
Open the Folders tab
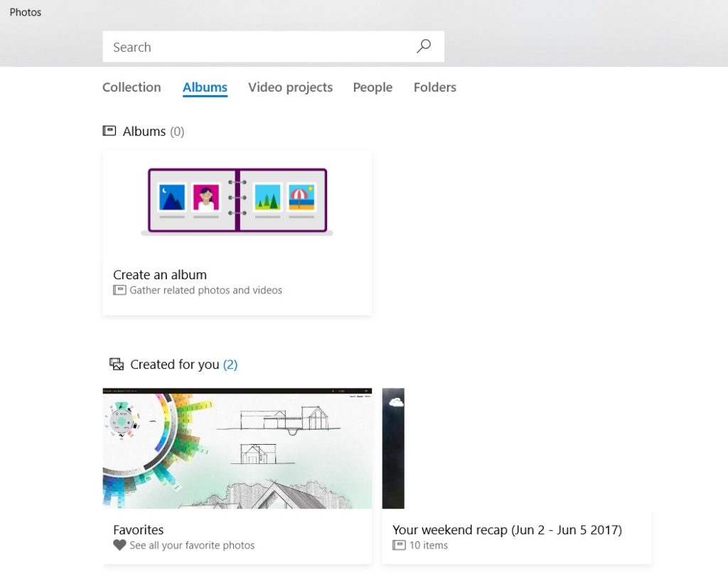tap(434, 87)
